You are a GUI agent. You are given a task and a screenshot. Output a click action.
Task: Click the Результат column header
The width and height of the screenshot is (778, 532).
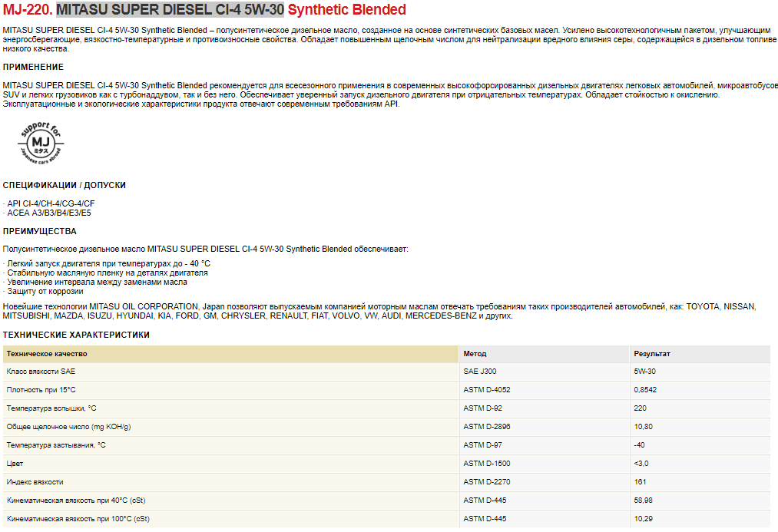(x=651, y=354)
